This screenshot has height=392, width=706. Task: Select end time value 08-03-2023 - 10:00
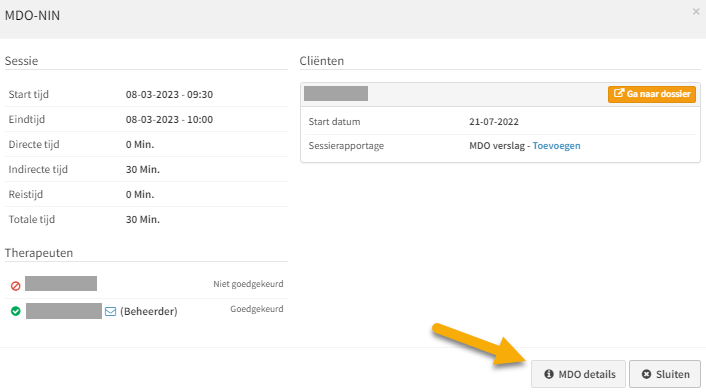169,120
